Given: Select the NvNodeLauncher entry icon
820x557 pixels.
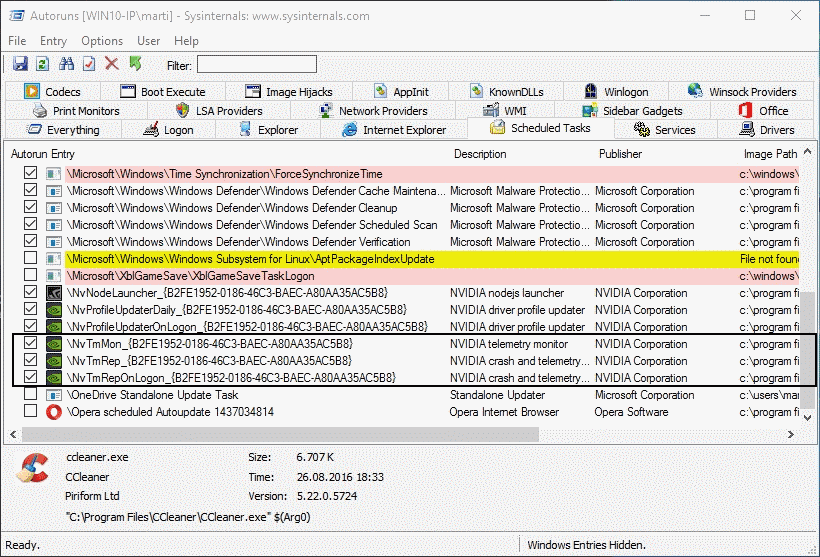Looking at the screenshot, I should click(55, 293).
